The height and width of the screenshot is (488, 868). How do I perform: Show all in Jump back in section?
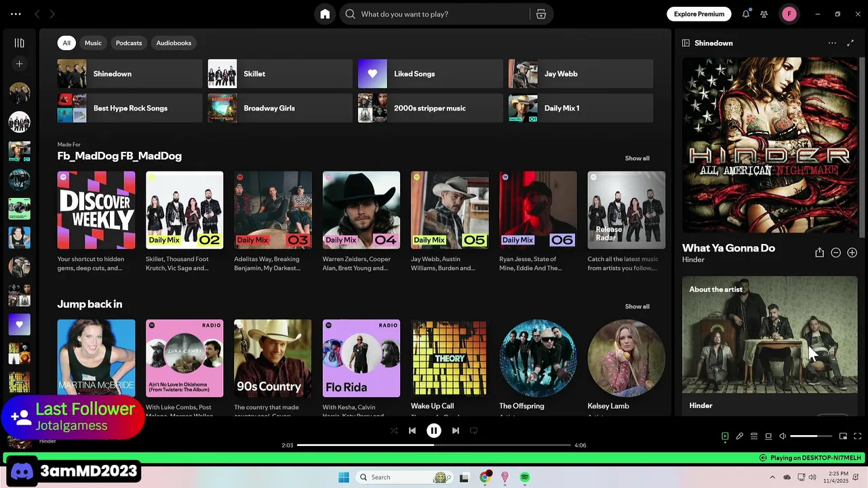(637, 306)
